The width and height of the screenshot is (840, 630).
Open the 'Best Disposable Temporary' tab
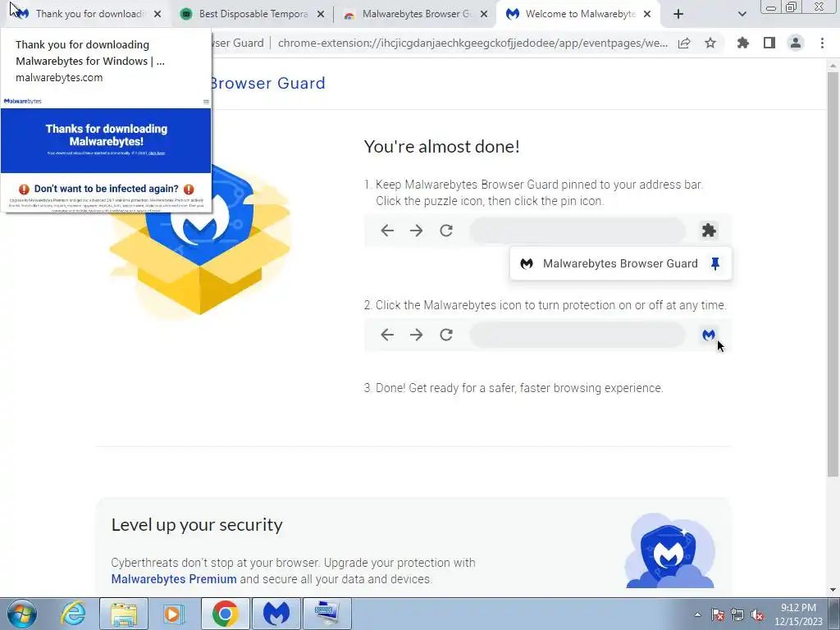(252, 14)
